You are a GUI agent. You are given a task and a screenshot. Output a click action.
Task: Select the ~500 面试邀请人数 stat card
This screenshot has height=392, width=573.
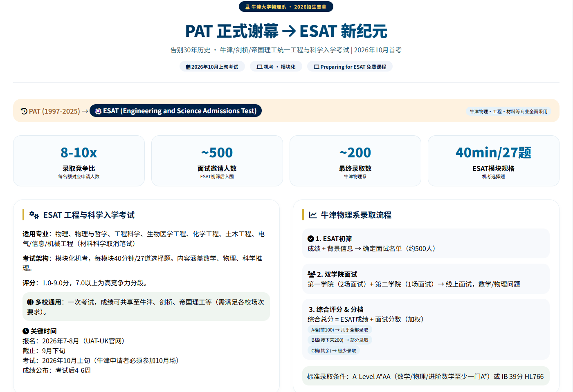(x=217, y=161)
